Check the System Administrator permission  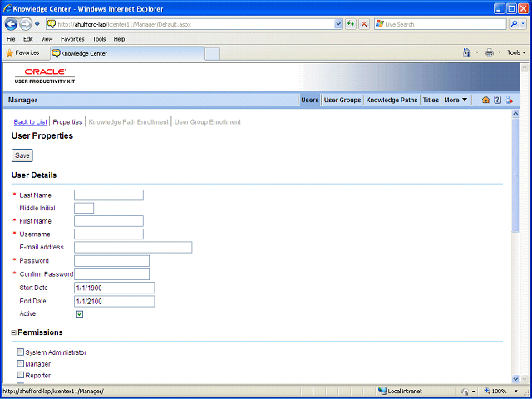(x=21, y=352)
